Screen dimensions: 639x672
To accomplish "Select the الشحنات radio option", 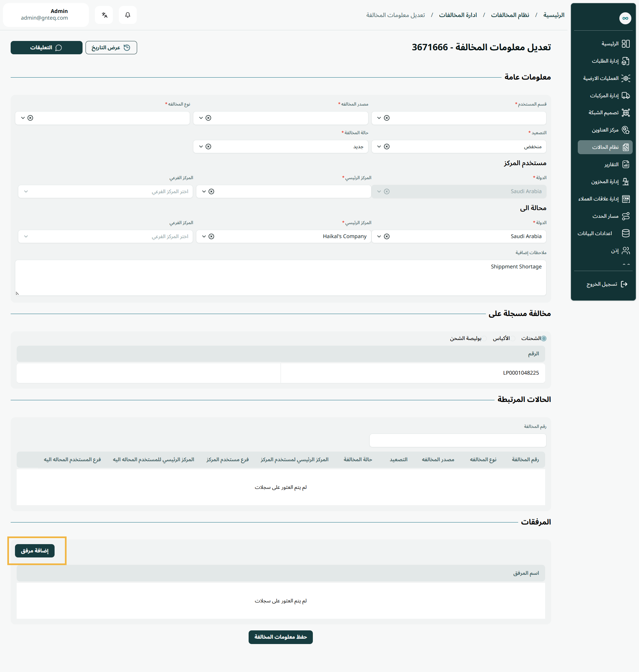I will pos(543,338).
